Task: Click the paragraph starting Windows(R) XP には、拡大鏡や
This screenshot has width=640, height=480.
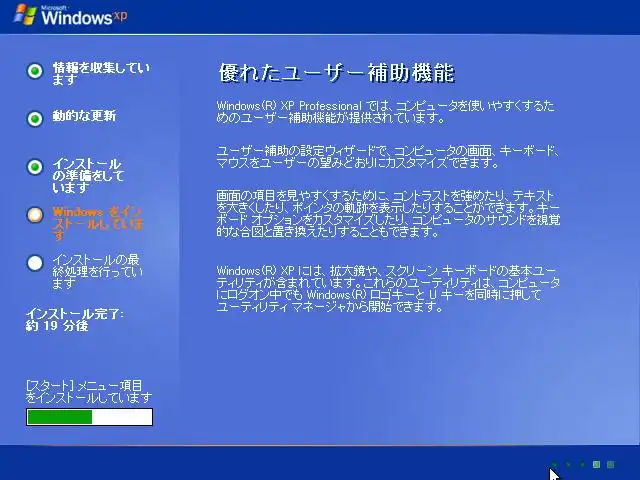Action: click(388, 289)
